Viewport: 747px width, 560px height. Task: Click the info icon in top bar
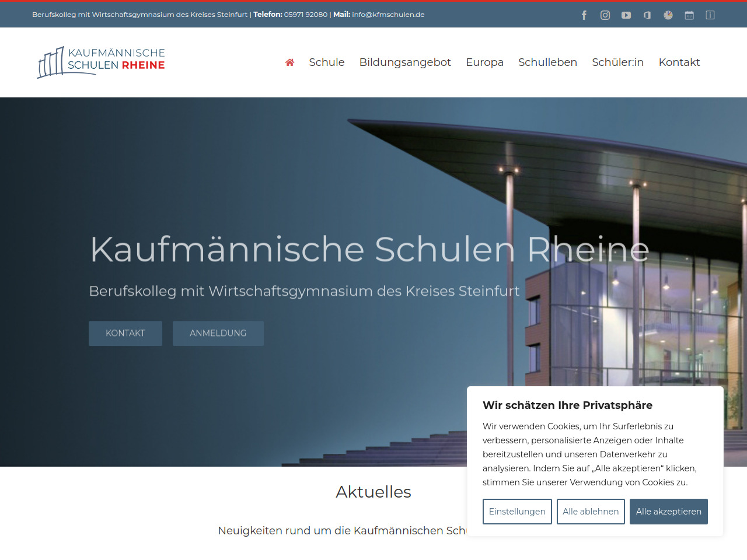(710, 15)
